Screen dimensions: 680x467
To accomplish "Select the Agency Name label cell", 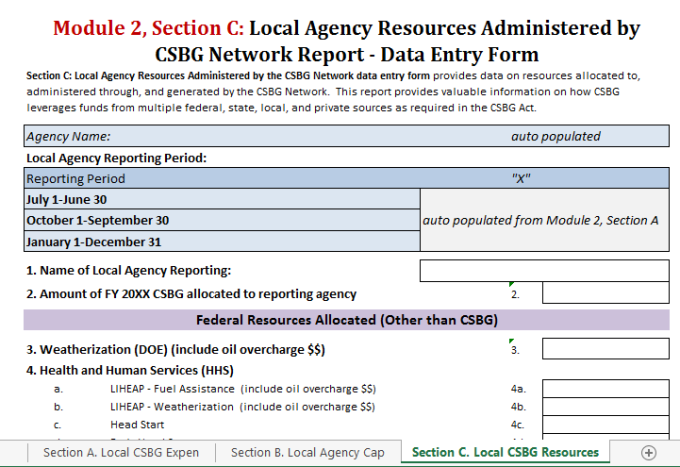I will [222, 136].
